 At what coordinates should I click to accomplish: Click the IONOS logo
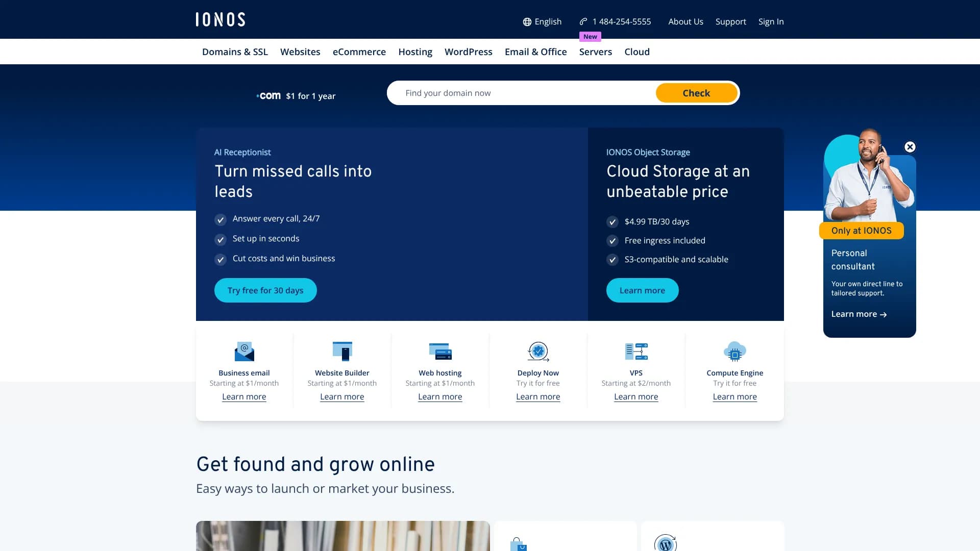click(x=220, y=19)
